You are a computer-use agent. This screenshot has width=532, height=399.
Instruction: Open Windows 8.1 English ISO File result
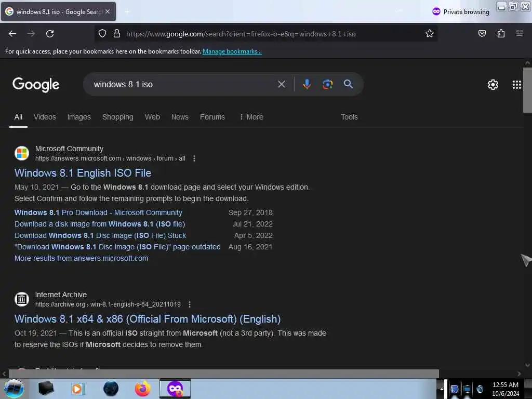(x=83, y=173)
